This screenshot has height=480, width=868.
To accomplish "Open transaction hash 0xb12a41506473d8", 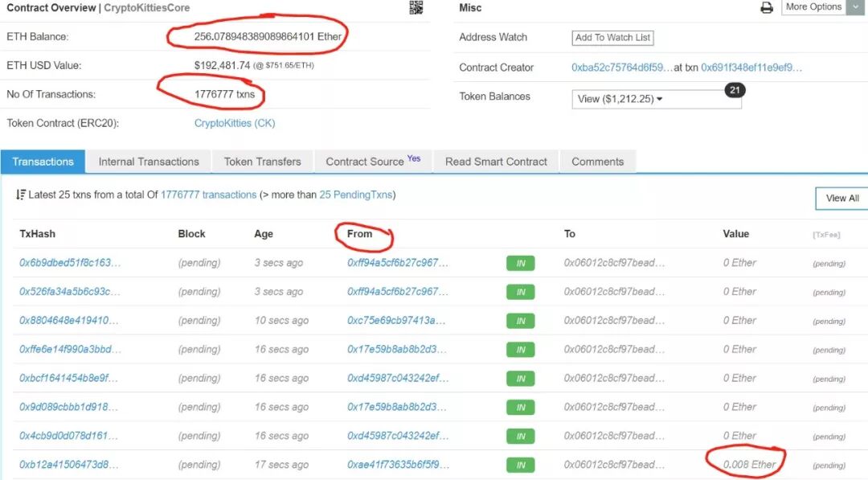I will [x=68, y=465].
